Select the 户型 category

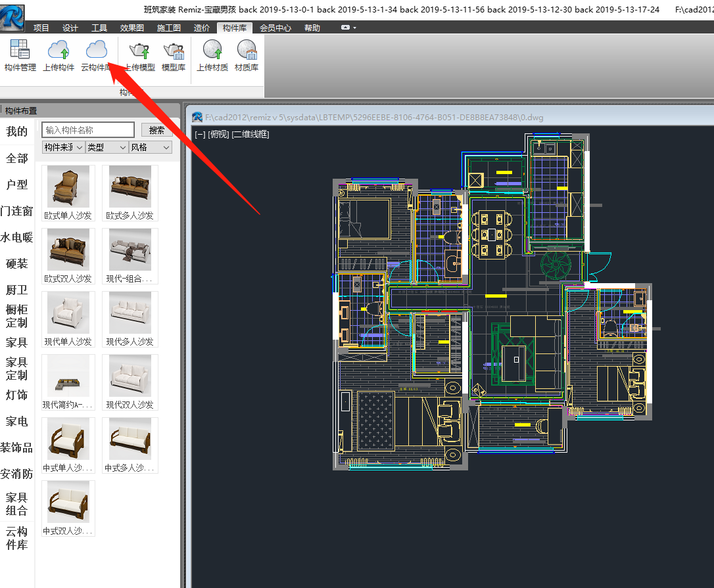pos(17,185)
